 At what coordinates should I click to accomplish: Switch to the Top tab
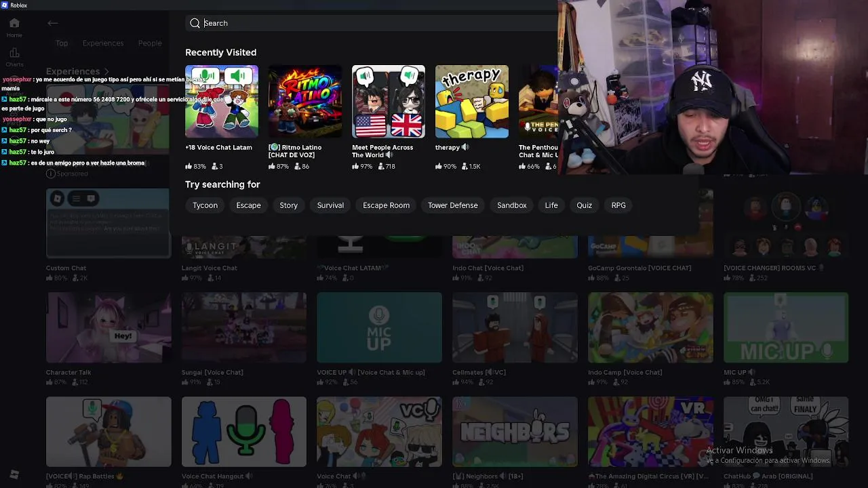pyautogui.click(x=62, y=43)
